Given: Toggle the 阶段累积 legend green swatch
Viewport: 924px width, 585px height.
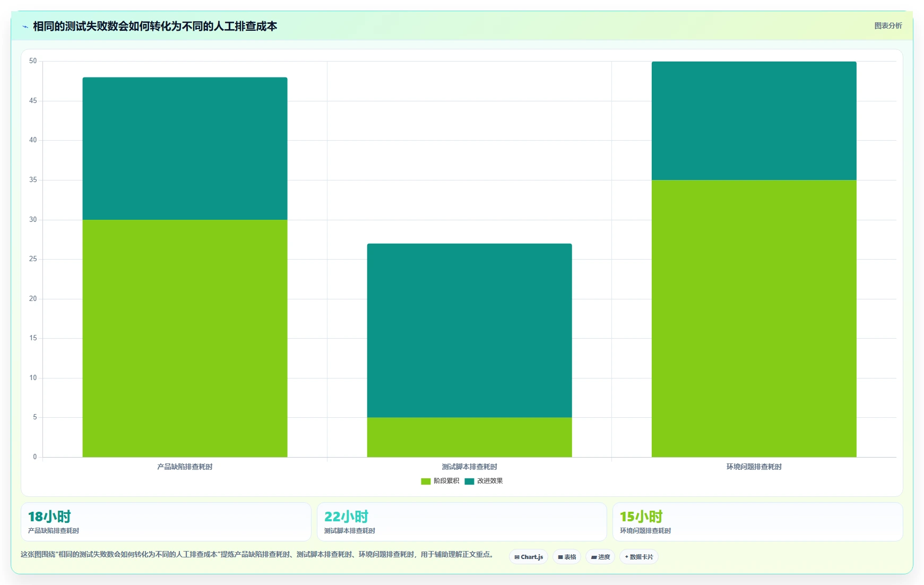Looking at the screenshot, I should click(x=426, y=481).
